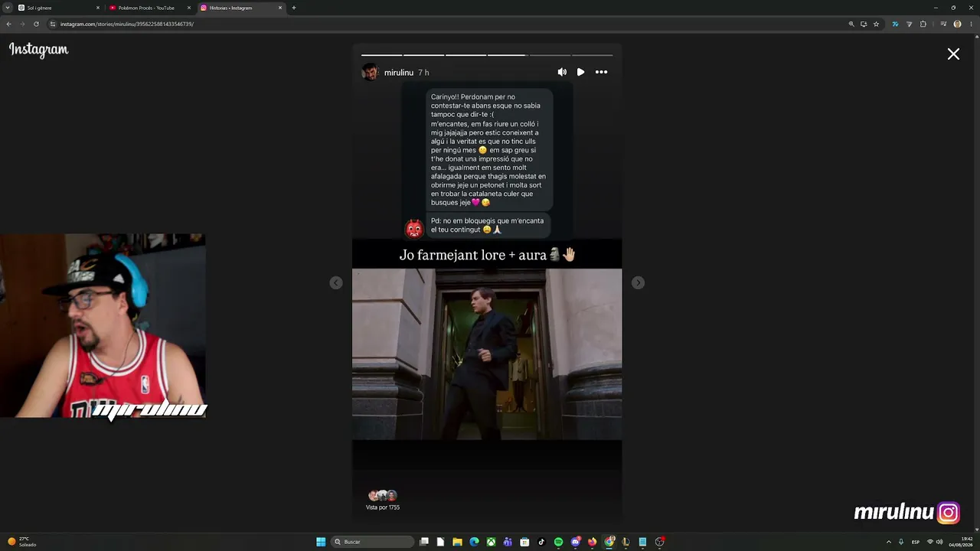
Task: Open the Wi-Fi network settings
Action: coord(930,542)
